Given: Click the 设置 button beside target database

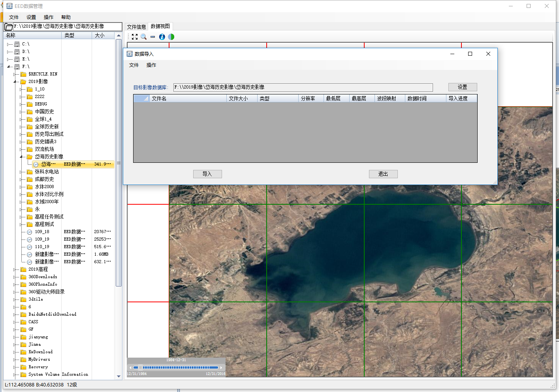Looking at the screenshot, I should coord(463,87).
